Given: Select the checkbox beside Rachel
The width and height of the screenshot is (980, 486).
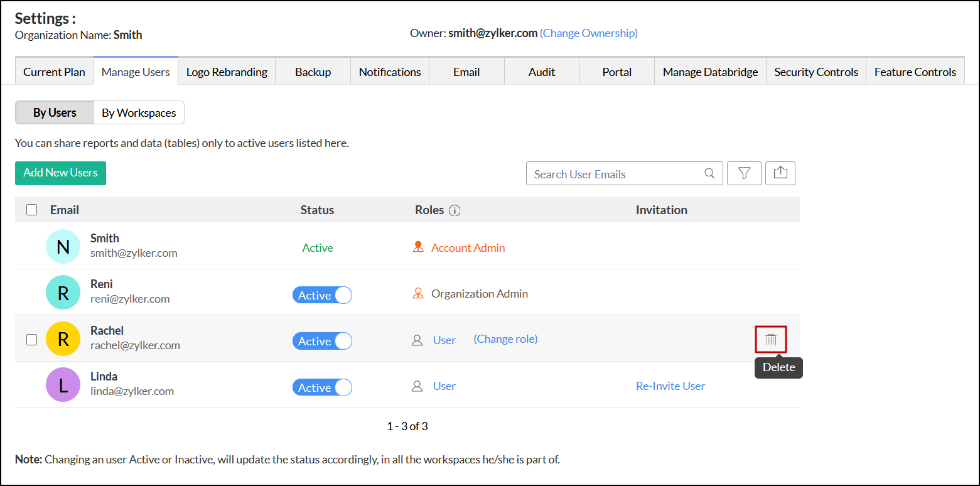Looking at the screenshot, I should (31, 340).
